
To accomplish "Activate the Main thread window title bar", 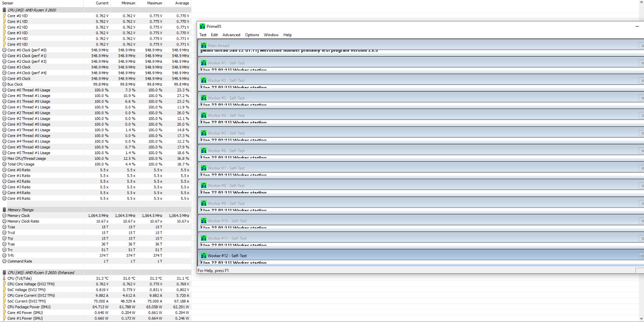I will [x=421, y=45].
